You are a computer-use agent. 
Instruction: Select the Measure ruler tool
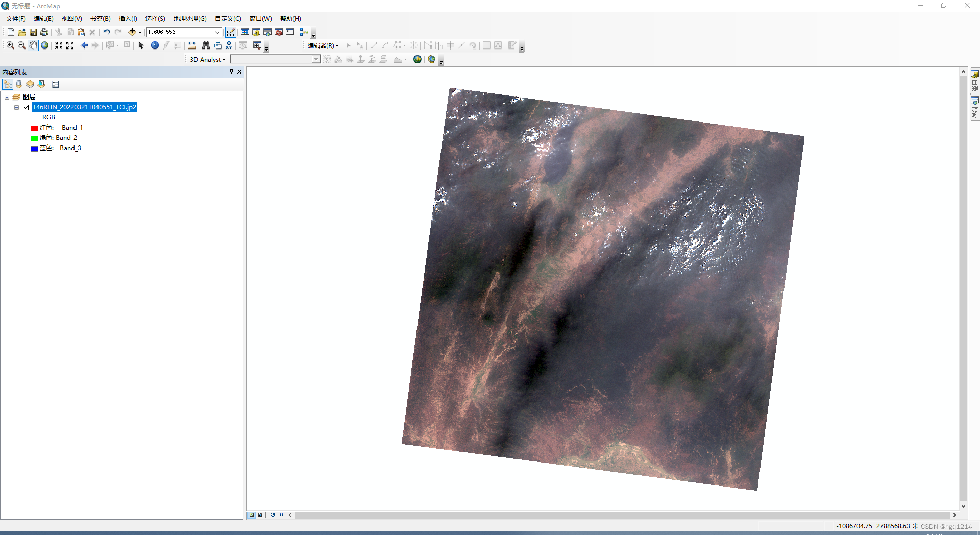192,45
